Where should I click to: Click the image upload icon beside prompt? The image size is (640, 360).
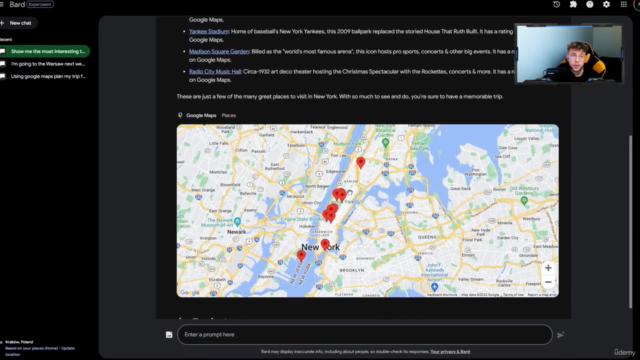[169, 335]
